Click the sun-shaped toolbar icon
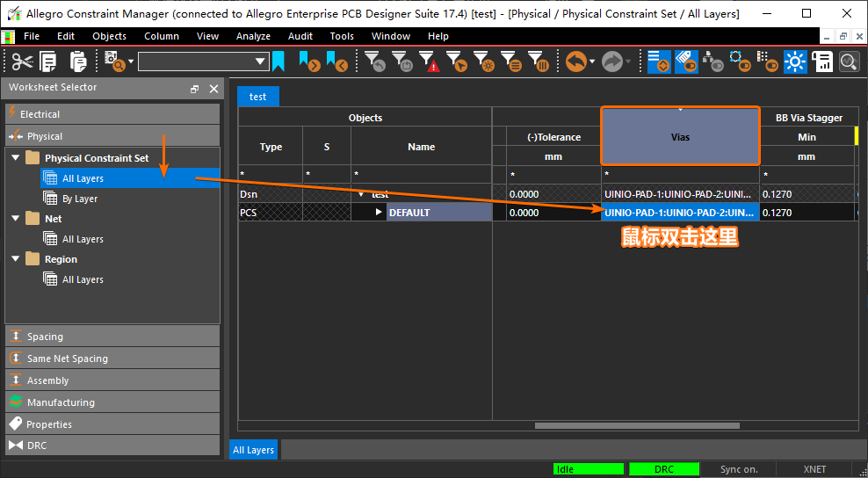Viewport: 868px width, 478px height. tap(795, 62)
